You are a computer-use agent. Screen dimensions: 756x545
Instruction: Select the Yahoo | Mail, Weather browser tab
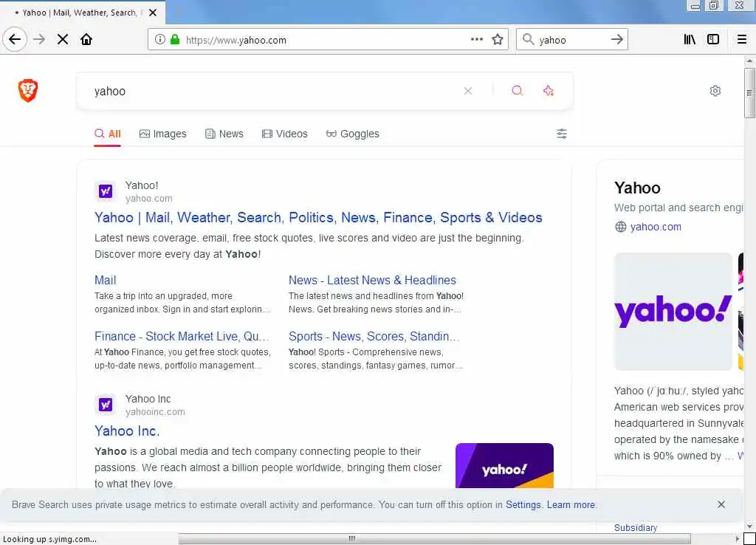pyautogui.click(x=80, y=13)
